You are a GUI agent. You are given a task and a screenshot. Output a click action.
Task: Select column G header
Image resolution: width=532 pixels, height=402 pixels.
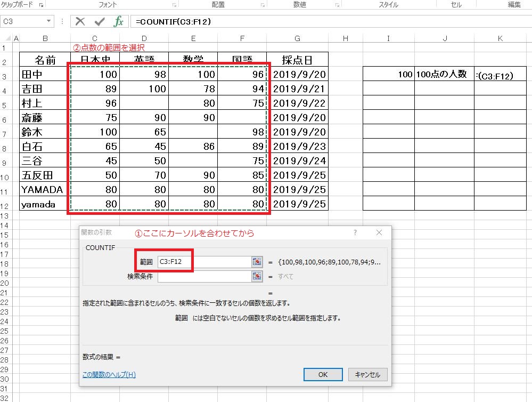(297, 38)
